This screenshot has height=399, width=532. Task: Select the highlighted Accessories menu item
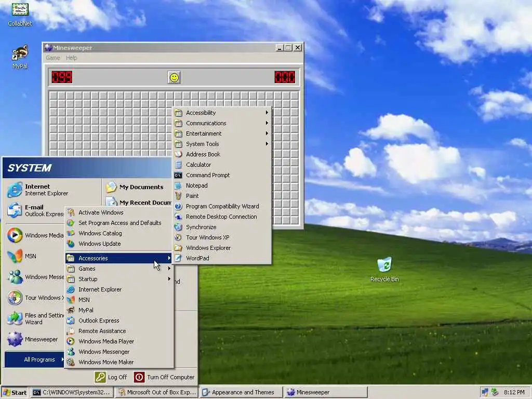pyautogui.click(x=119, y=258)
